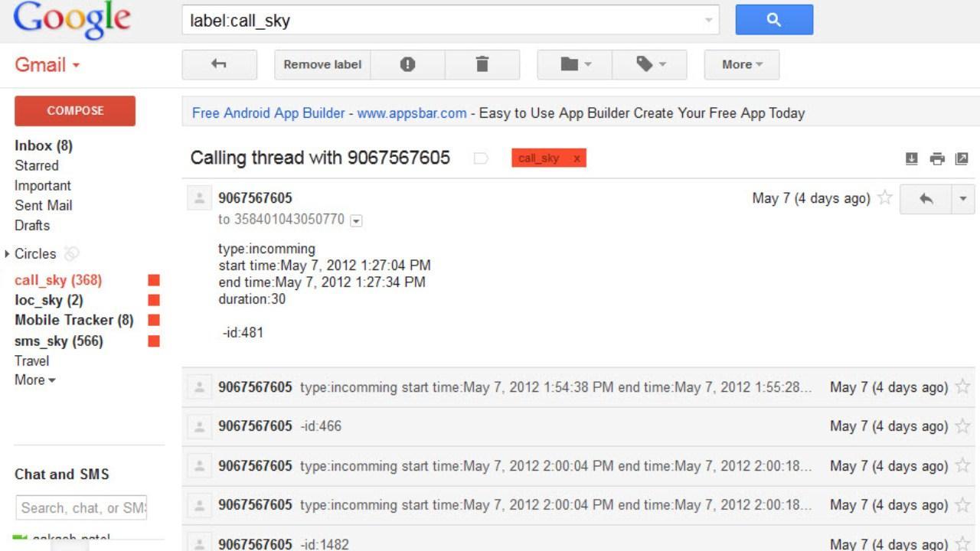
Task: Click the Chat and SMS heading
Action: [62, 474]
